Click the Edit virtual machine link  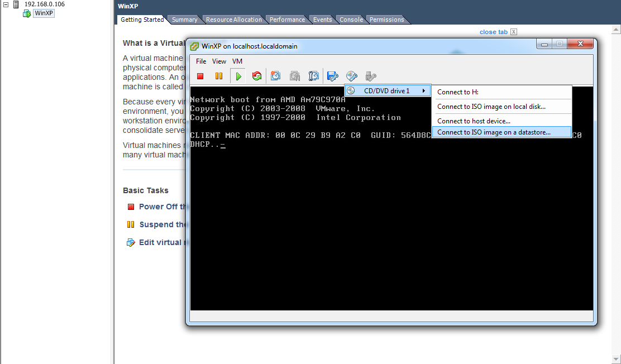163,242
